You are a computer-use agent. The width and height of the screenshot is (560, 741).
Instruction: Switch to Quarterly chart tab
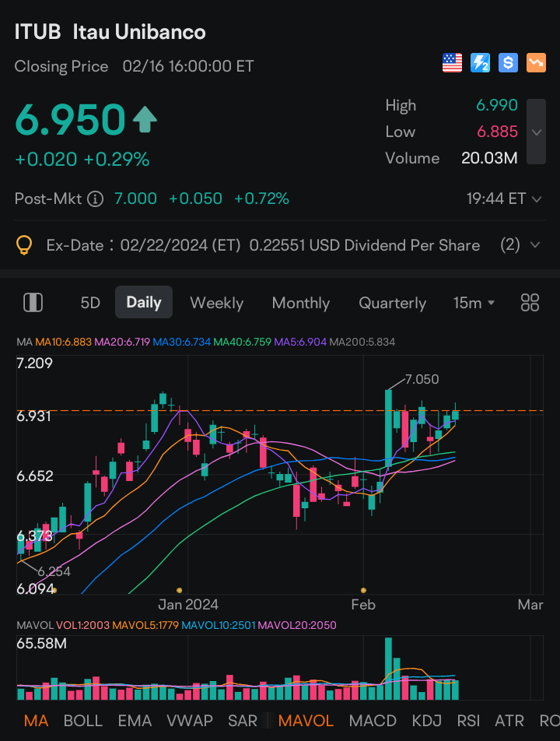392,303
